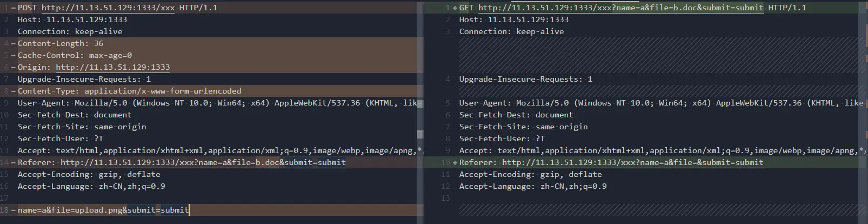868x224 pixels.
Task: Click the right pane Accept-Language zh-CN line
Action: click(x=533, y=186)
